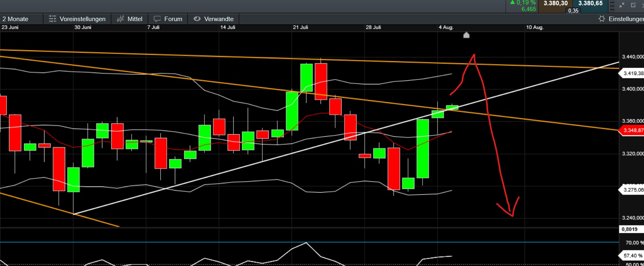This screenshot has width=644, height=266.
Task: Click the 21 Juli date label
Action: click(x=300, y=27)
